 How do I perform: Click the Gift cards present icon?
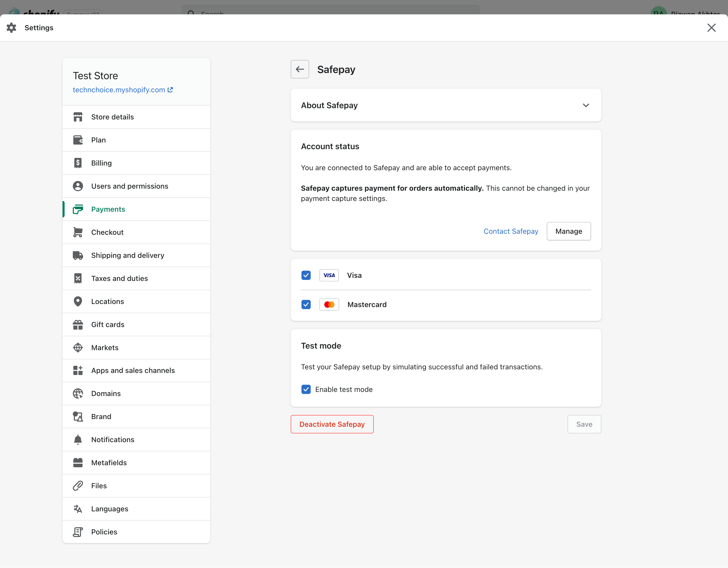[x=78, y=325]
